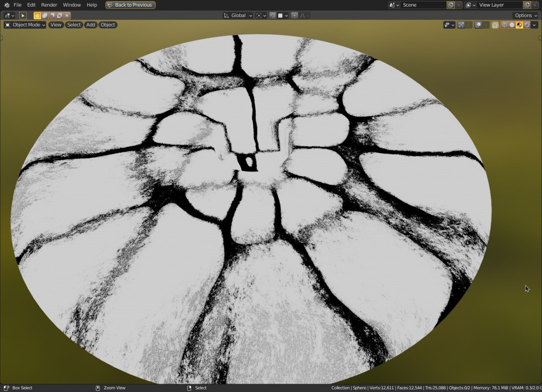Choose Intersect with selection mode
542x392 pixels.
67,16
